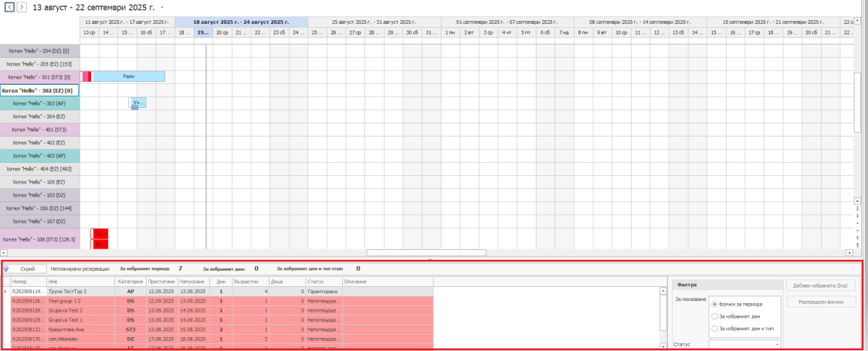
Task: Select the Рали reservation bar in room 301
Action: [x=128, y=76]
